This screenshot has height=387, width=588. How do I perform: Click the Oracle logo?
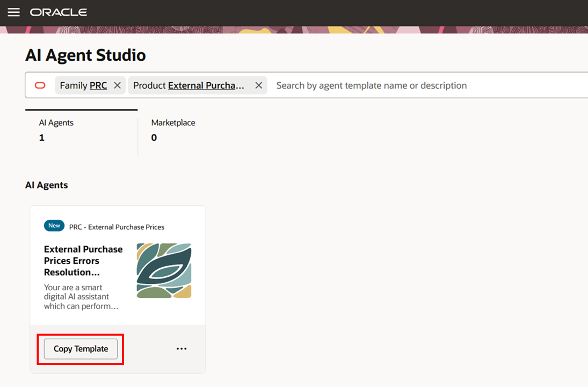pos(59,12)
